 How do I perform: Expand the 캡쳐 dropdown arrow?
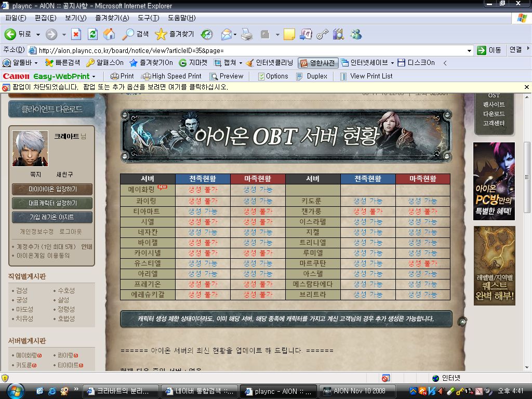pos(241,63)
